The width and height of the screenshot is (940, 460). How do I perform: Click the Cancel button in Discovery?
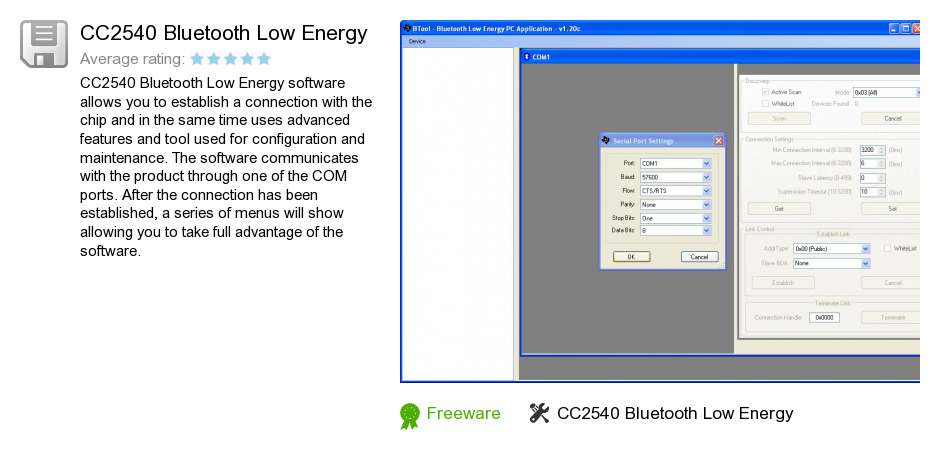pos(891,119)
